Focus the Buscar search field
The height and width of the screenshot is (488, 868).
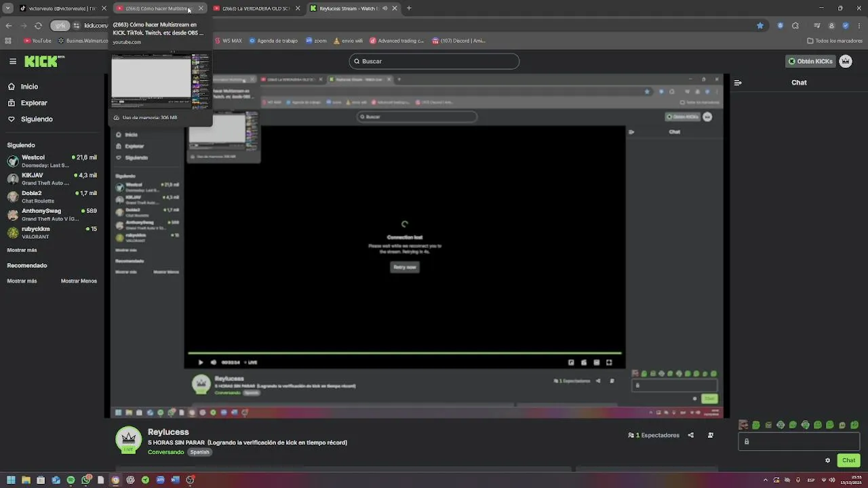(x=434, y=61)
